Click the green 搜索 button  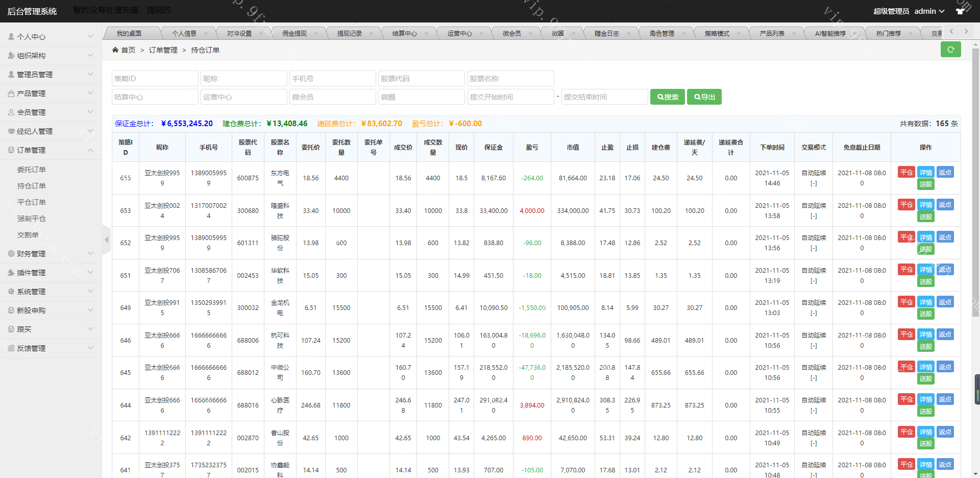(667, 97)
